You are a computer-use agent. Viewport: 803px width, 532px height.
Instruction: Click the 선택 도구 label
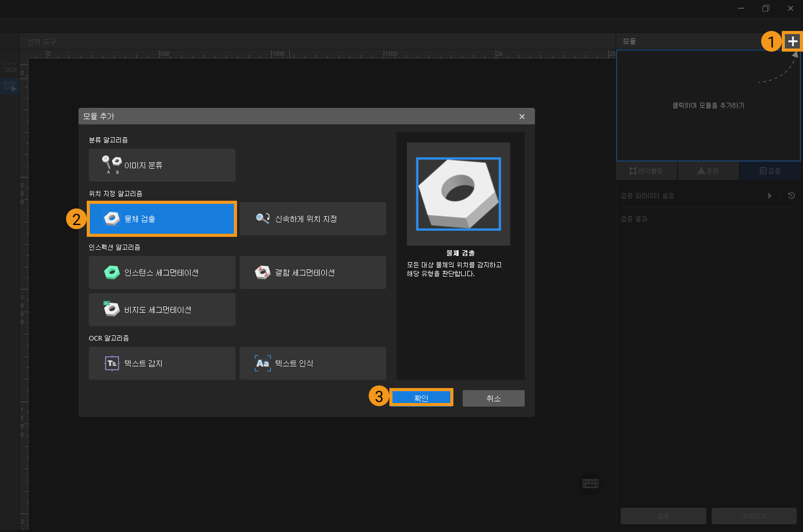tap(42, 41)
